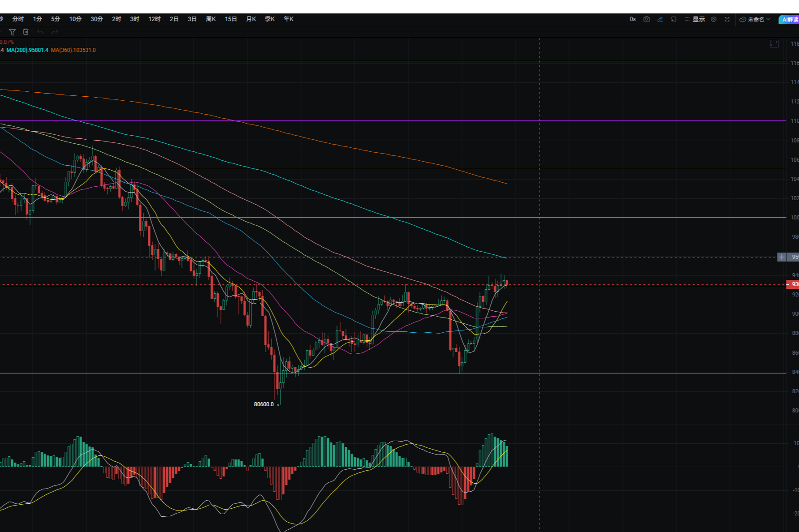Maximize chart pane with corner expand icon

tap(774, 44)
